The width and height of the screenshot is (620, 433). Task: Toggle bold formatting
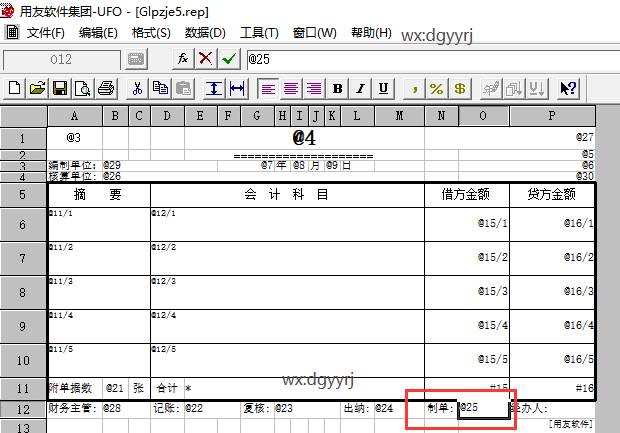(x=337, y=89)
